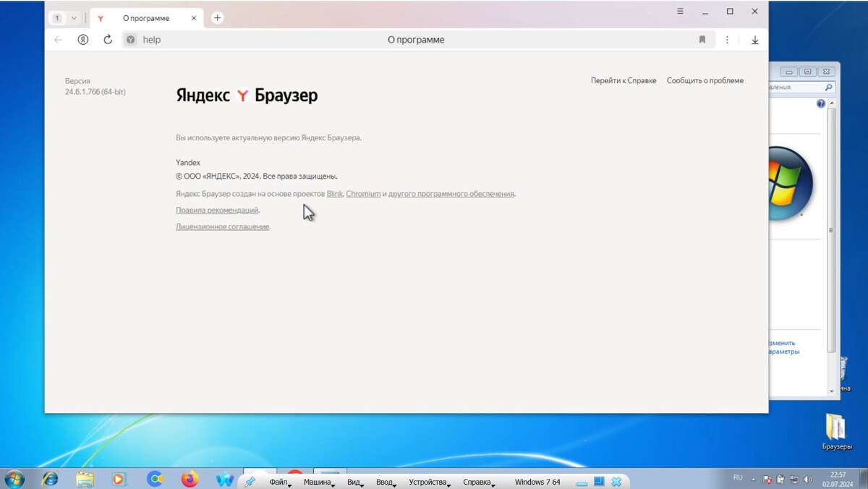Open the 'Перейти к Справке' link
This screenshot has width=868, height=489.
(624, 80)
